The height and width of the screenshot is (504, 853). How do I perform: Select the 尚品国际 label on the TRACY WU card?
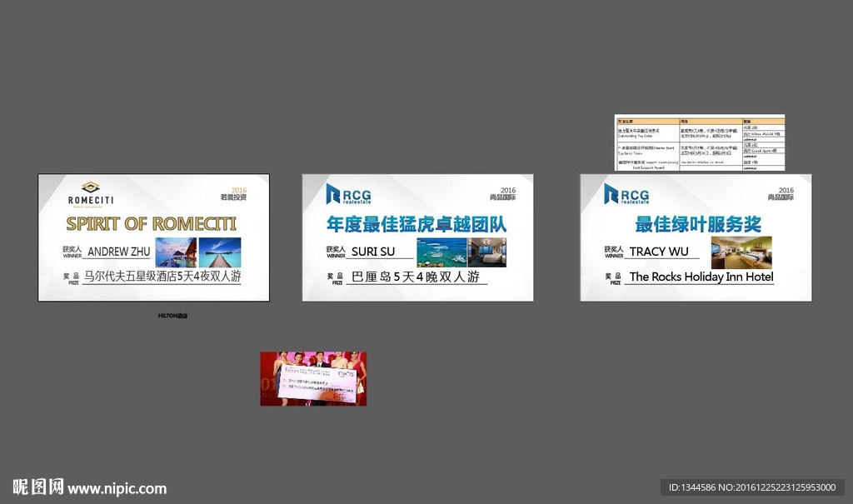(x=781, y=197)
